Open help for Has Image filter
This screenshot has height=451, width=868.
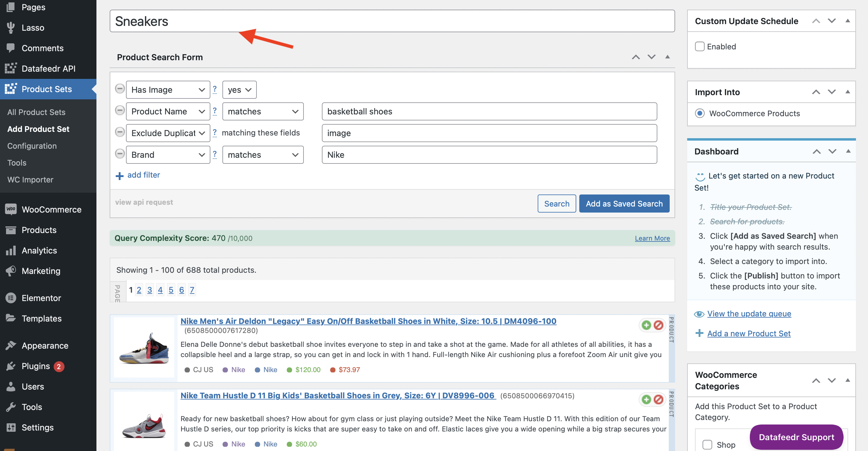215,89
